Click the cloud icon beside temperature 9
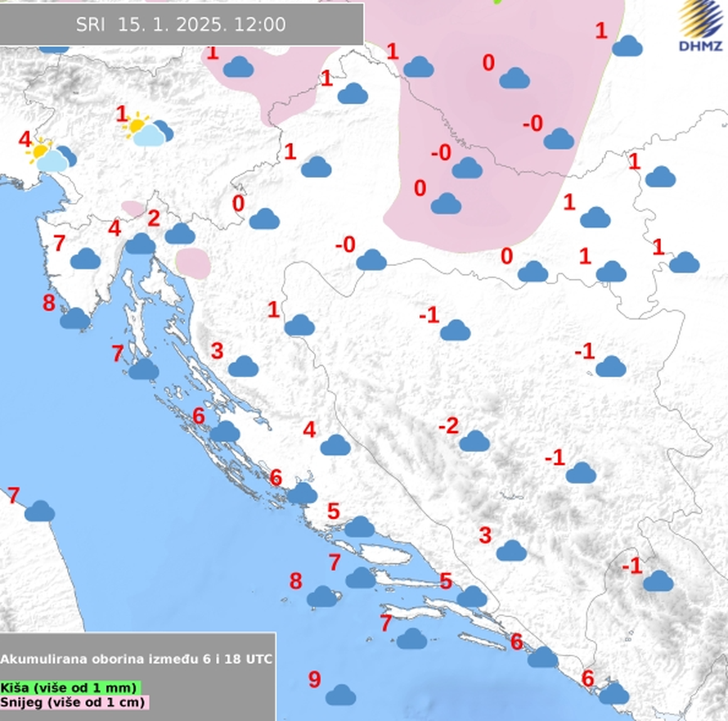728x721 pixels. coord(340,695)
